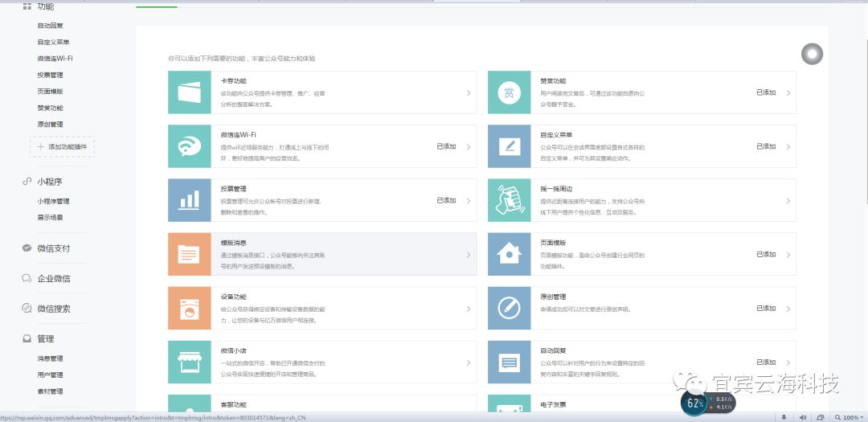This screenshot has width=868, height=422.
Task: Select 小程序管理 from the sidebar
Action: pos(53,201)
